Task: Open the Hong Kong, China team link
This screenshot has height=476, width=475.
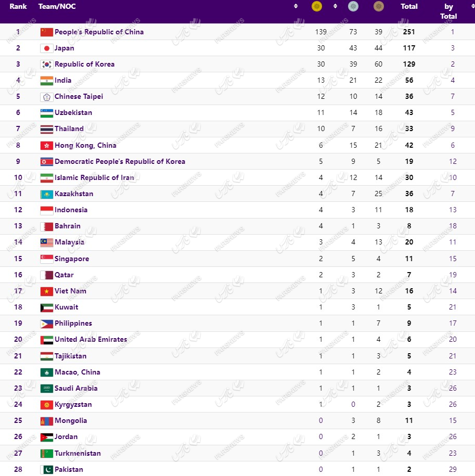Action: point(85,146)
